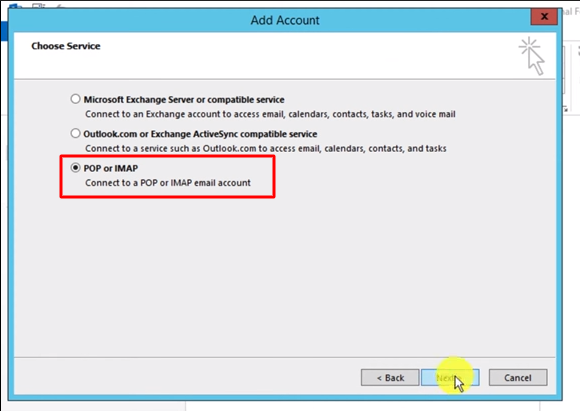
Task: Click the partially visible ribbon text behind the close button
Action: tap(571, 12)
